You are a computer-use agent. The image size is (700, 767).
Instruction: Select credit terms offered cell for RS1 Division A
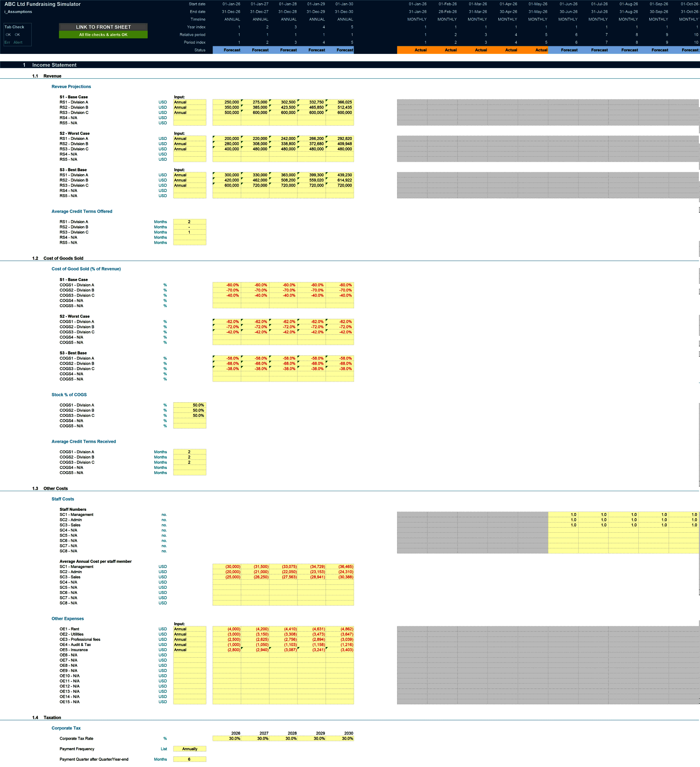[190, 222]
